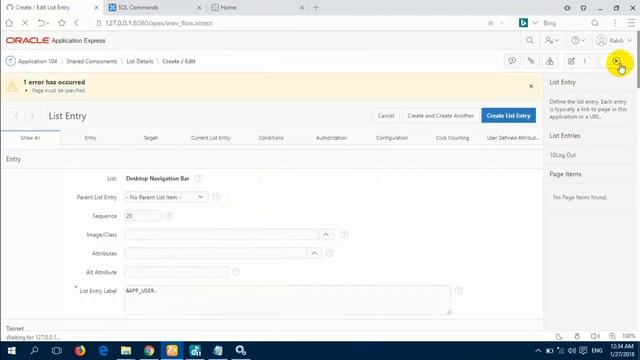Select the Entry tab
640x360 pixels.
click(90, 138)
